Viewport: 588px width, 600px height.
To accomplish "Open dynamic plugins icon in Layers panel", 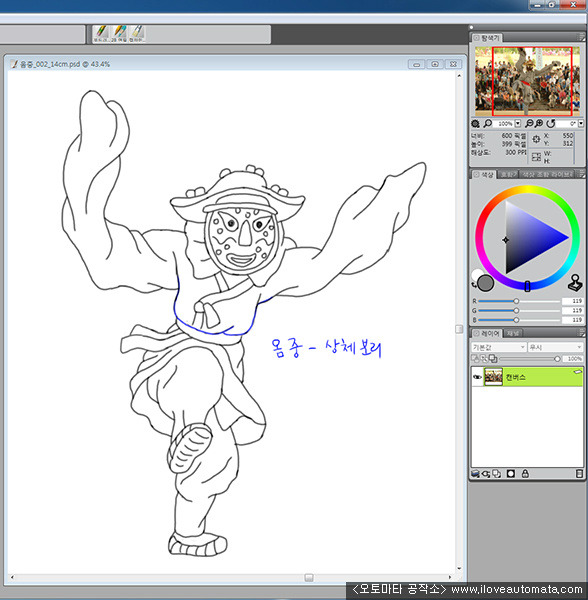I will 486,474.
